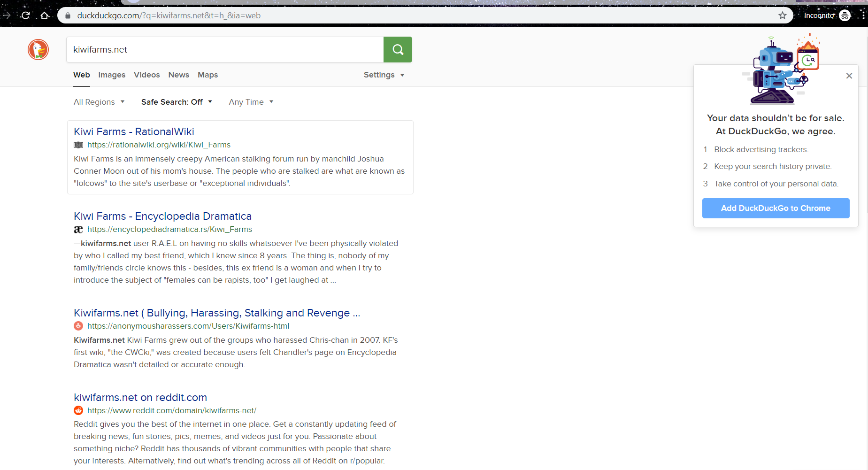Click the robot illustration in promo card

(x=780, y=69)
